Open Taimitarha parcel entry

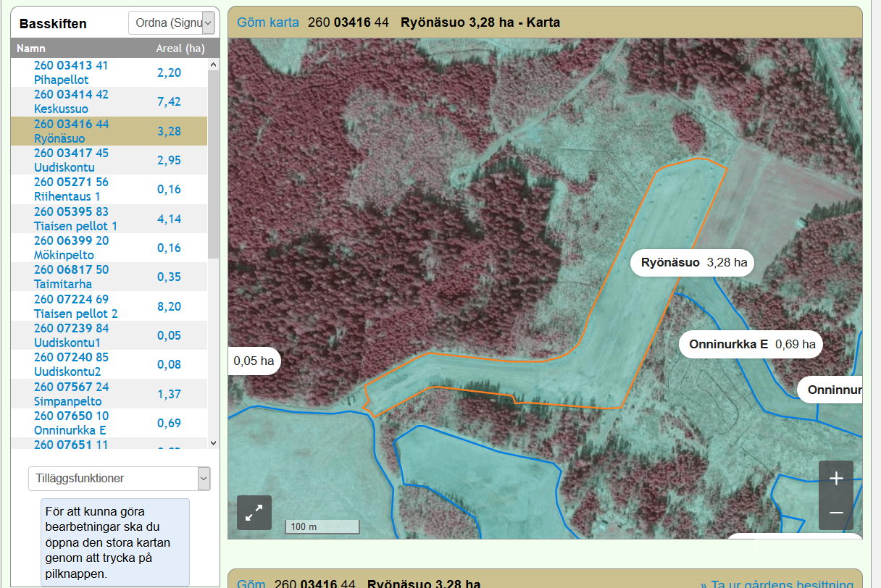(71, 277)
